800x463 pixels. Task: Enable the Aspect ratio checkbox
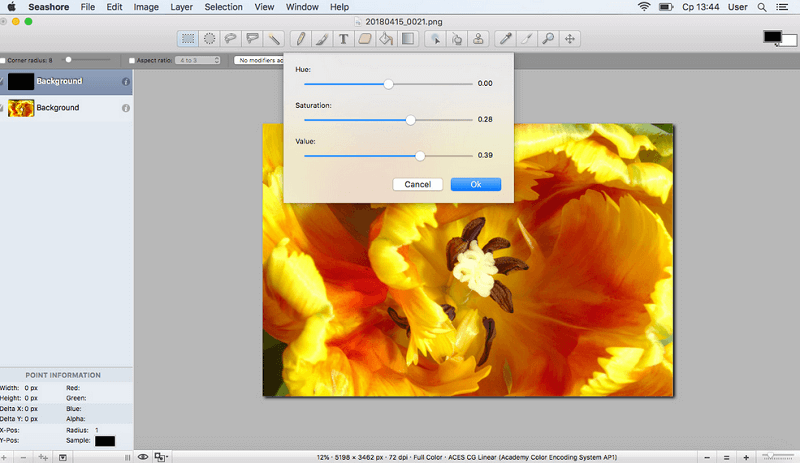[x=132, y=61]
